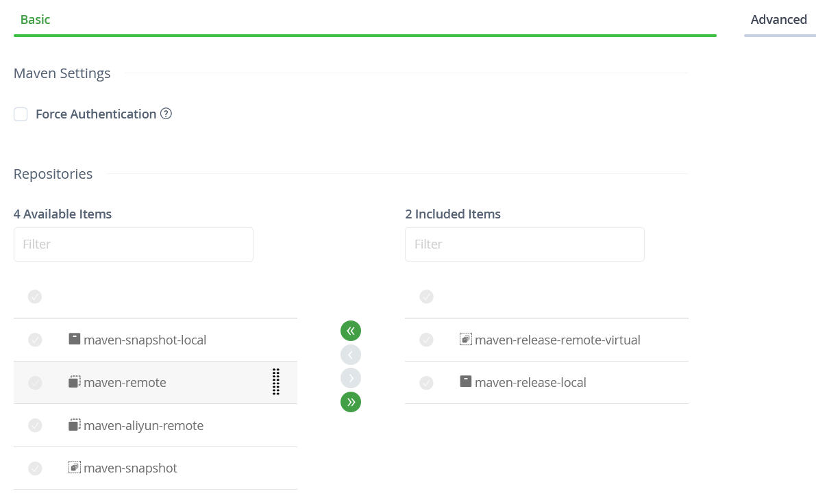The height and width of the screenshot is (504, 816).
Task: Click the include-all double right arrow button
Action: [351, 402]
